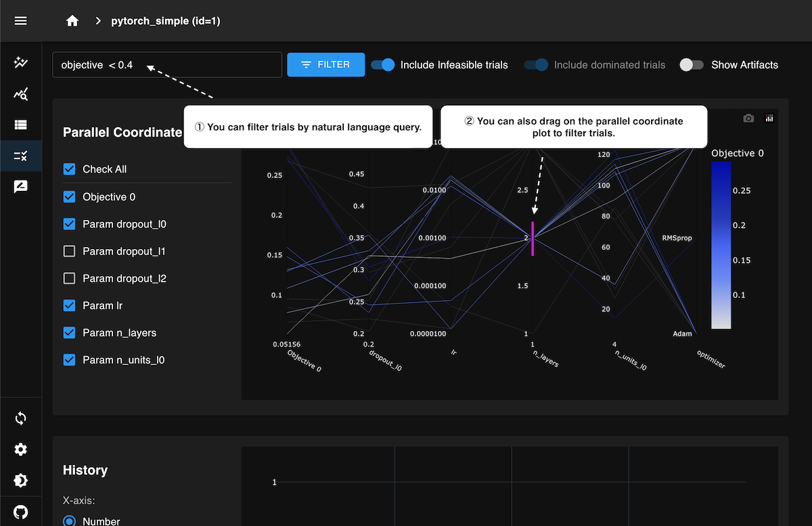This screenshot has height=526, width=812.
Task: Toggle Show Artifacts switch
Action: (x=692, y=65)
